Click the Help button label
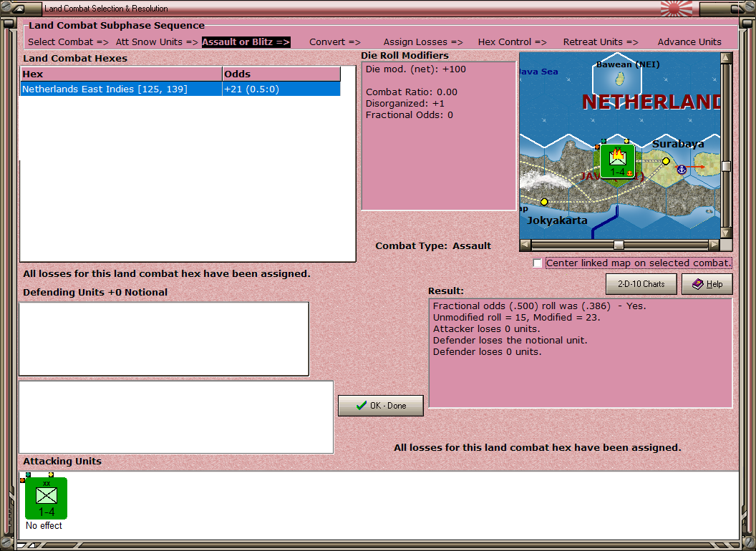756x551 pixels. click(714, 284)
